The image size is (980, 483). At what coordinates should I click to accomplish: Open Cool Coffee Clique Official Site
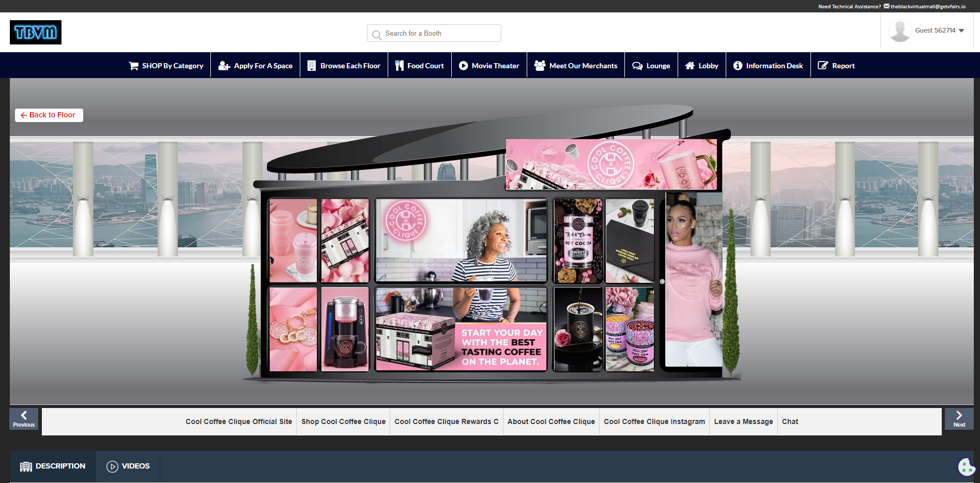(x=239, y=421)
